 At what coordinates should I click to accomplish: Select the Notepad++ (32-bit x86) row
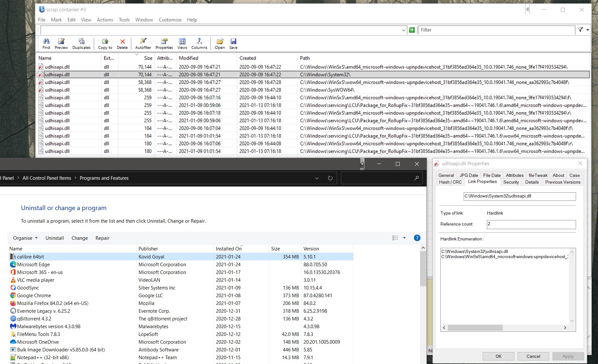(180, 357)
